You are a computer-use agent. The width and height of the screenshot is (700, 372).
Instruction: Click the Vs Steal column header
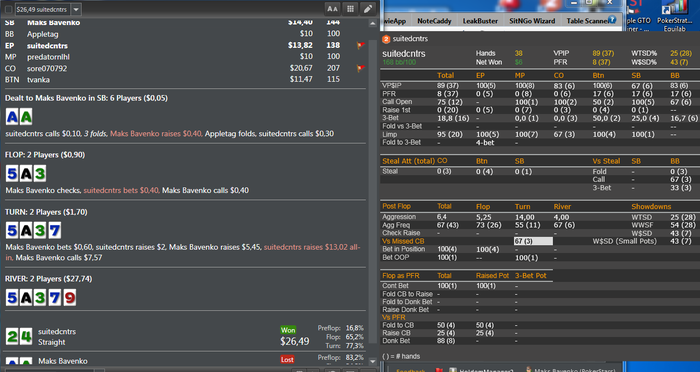tap(606, 161)
